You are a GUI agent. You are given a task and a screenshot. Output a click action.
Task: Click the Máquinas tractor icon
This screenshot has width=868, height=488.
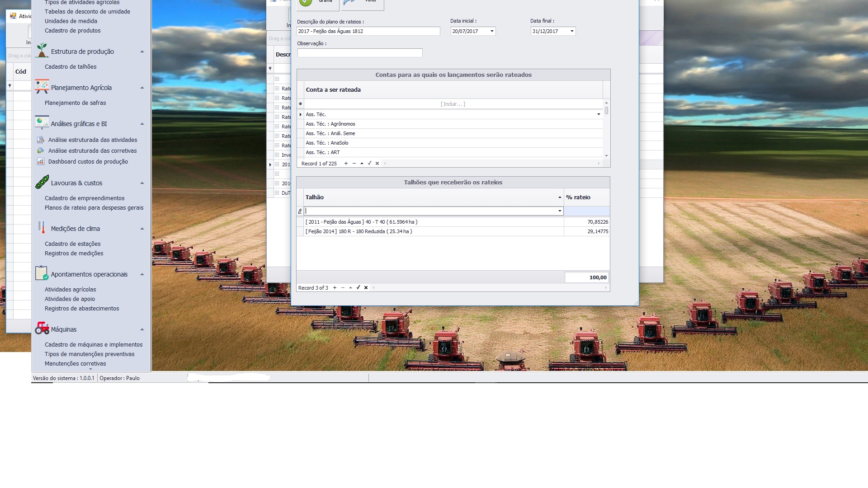(42, 328)
